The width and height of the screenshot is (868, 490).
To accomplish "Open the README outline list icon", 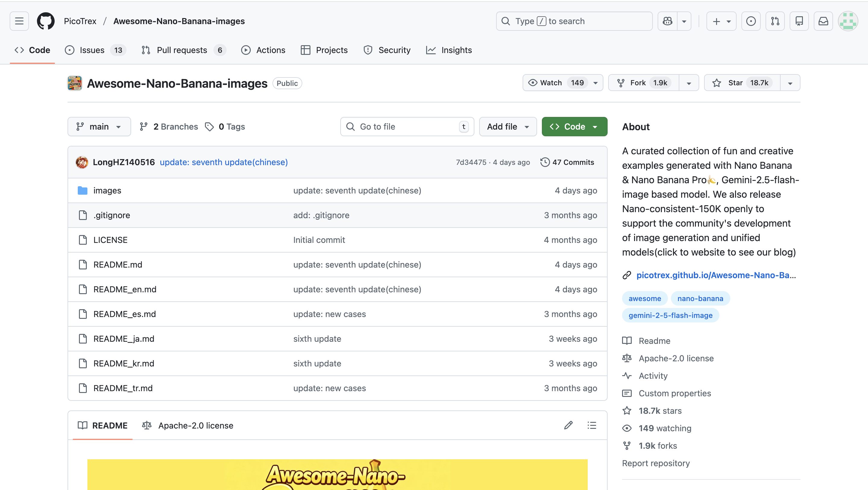I will [x=592, y=425].
